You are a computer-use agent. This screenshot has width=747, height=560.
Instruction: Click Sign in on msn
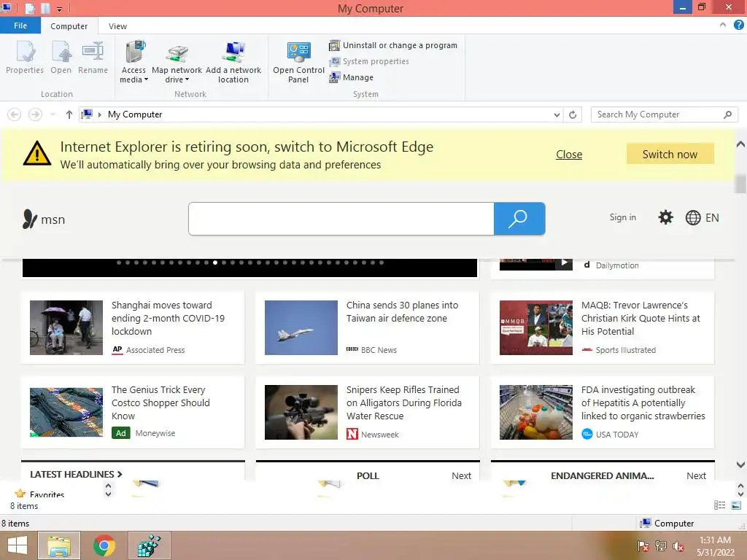click(623, 217)
